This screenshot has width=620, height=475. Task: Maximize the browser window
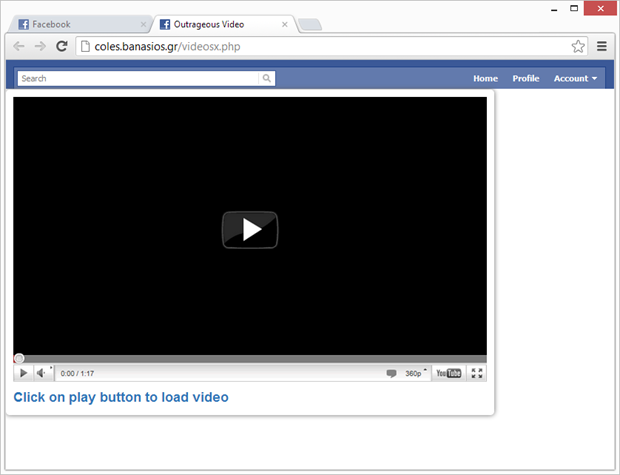pyautogui.click(x=574, y=8)
